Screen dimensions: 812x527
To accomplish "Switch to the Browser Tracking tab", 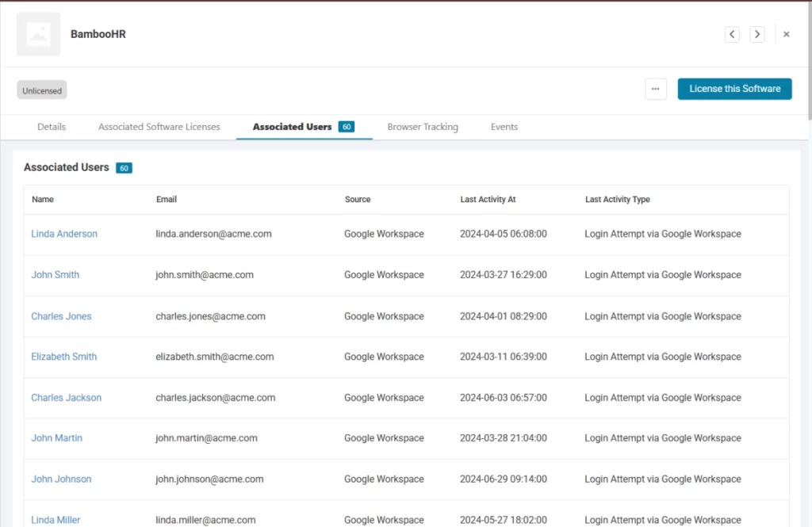I will tap(423, 127).
